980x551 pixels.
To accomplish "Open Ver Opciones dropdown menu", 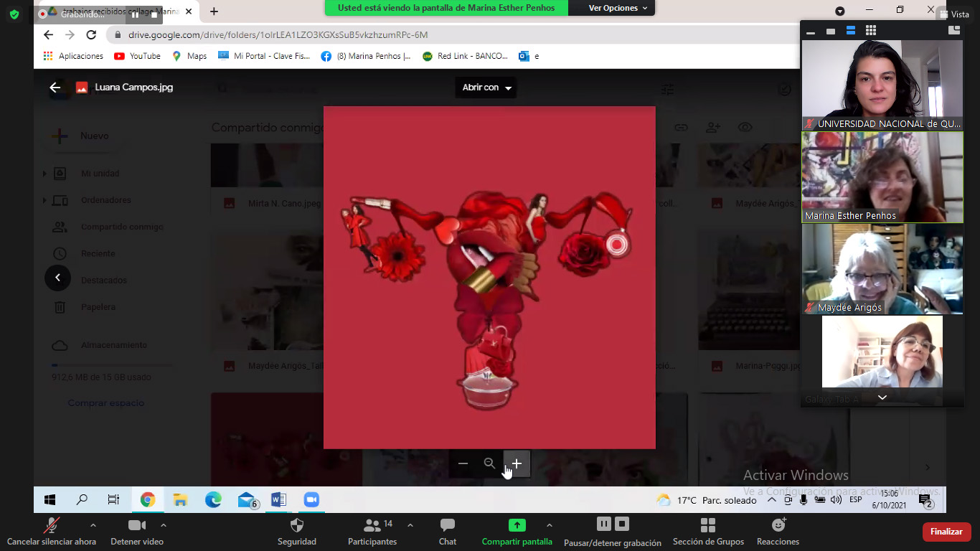I will coord(618,8).
